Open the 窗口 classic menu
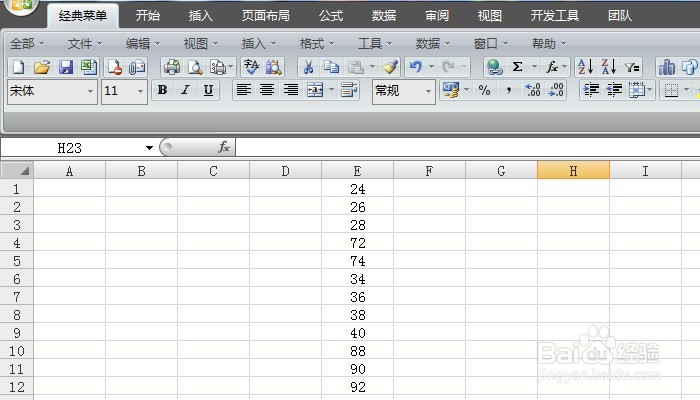The image size is (700, 400). (x=491, y=44)
